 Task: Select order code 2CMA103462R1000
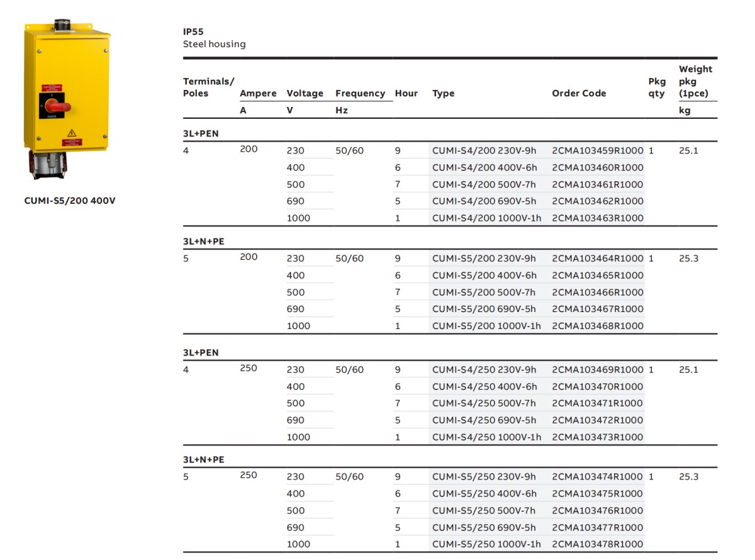tap(598, 201)
